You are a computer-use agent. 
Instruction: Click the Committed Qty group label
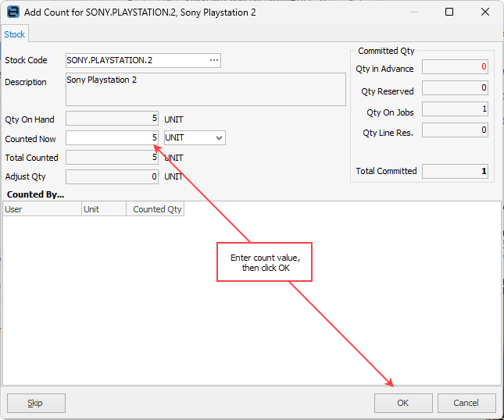(386, 51)
